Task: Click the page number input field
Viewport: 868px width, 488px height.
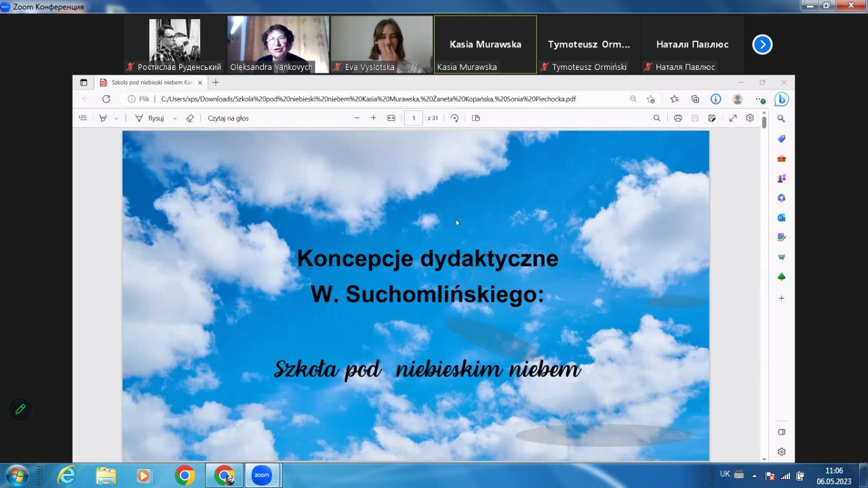Action: click(414, 118)
